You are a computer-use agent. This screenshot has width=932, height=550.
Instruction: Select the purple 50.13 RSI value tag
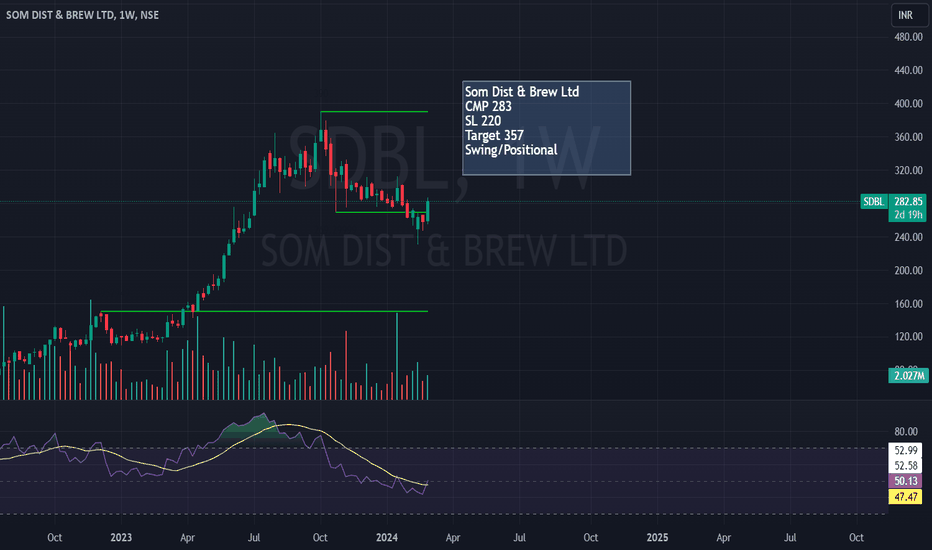pyautogui.click(x=905, y=481)
